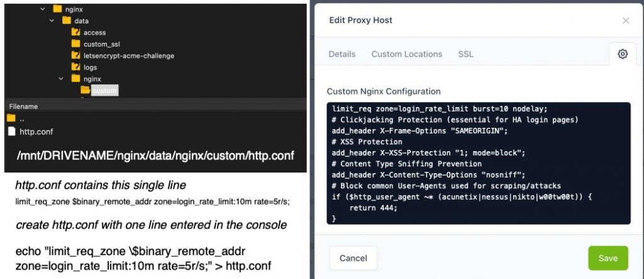The height and width of the screenshot is (279, 644).
Task: Collapse the nested nginx folder chevron
Action: 61,79
